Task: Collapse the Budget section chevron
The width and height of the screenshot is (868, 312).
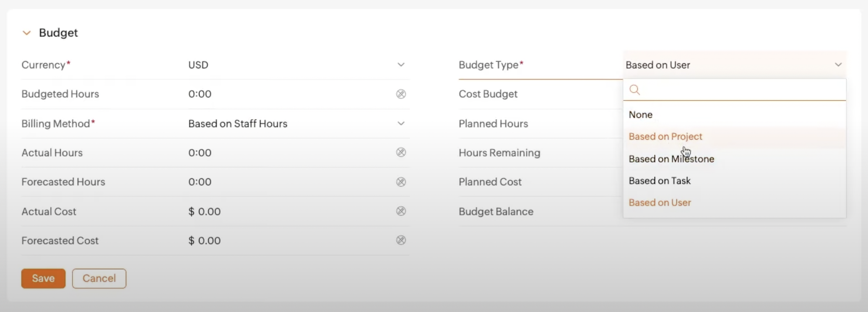Action: tap(26, 33)
